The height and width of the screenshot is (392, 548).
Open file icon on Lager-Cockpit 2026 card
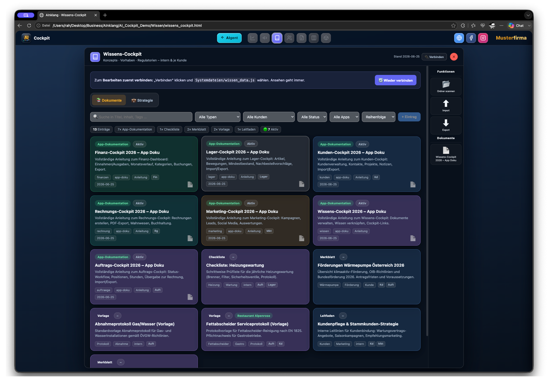point(301,184)
